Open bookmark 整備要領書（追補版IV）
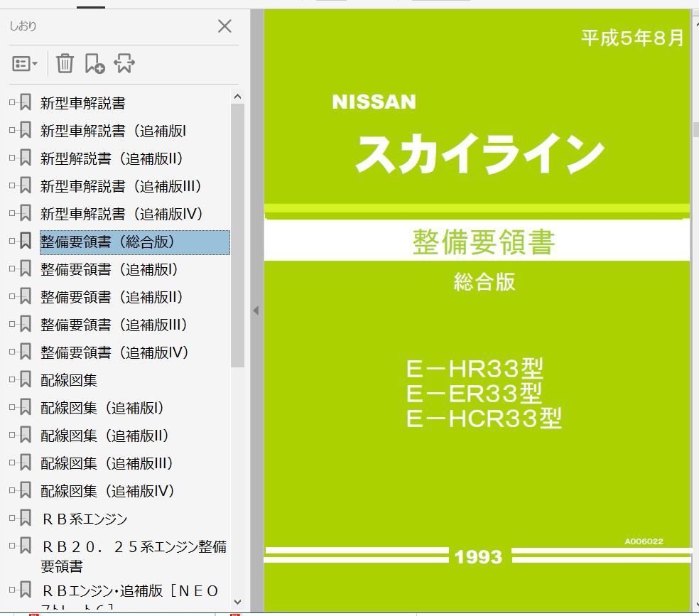Viewport: 699px width, 616px height. [x=115, y=352]
